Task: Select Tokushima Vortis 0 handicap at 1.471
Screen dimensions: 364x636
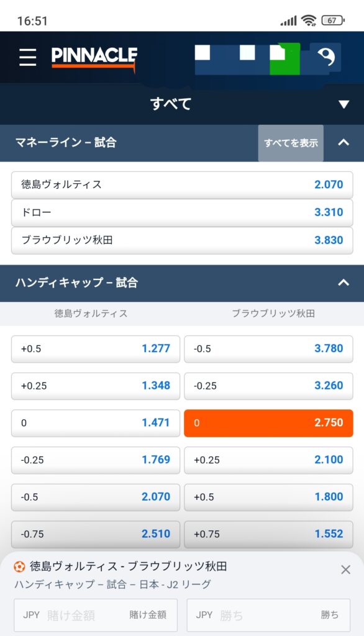Action: (x=96, y=423)
